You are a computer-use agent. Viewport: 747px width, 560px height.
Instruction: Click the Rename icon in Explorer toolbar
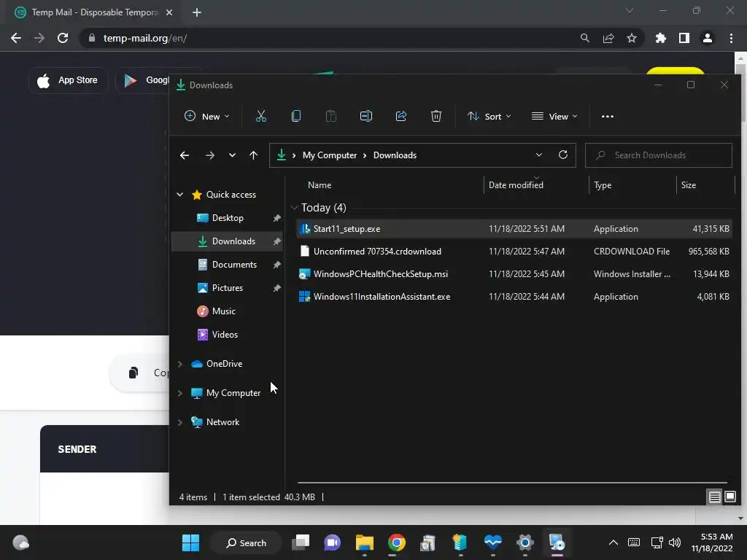click(x=366, y=116)
